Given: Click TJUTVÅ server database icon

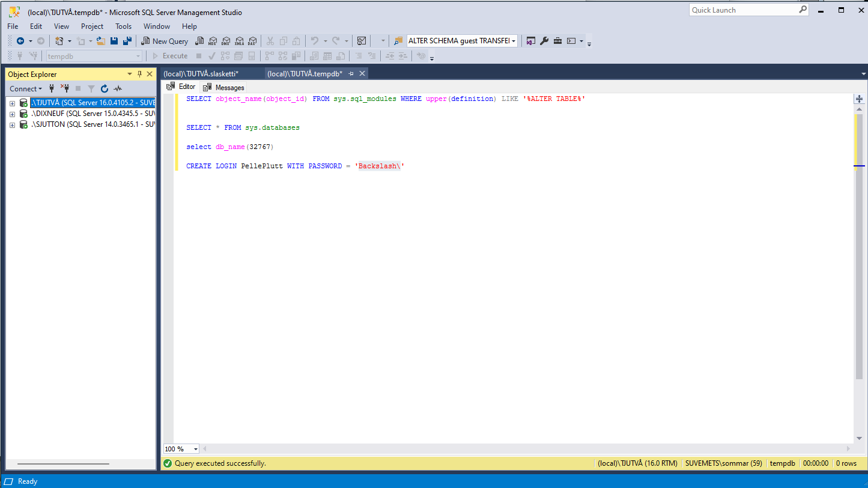Looking at the screenshot, I should pyautogui.click(x=23, y=103).
